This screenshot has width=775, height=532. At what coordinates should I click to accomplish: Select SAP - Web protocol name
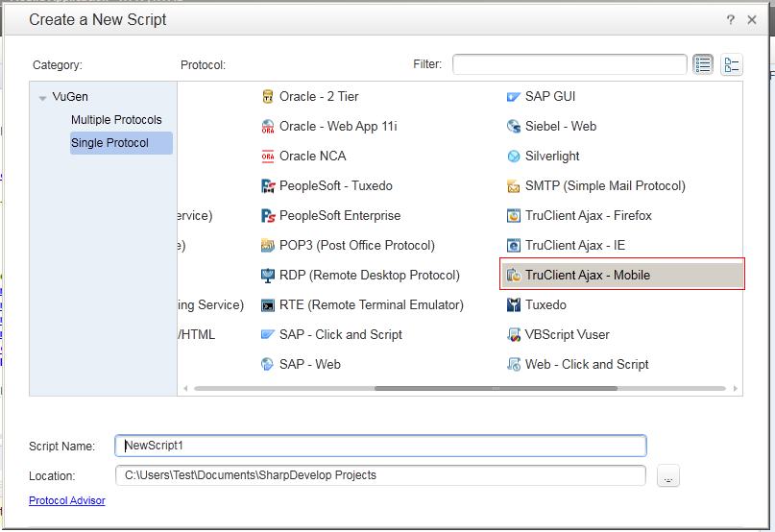click(310, 364)
